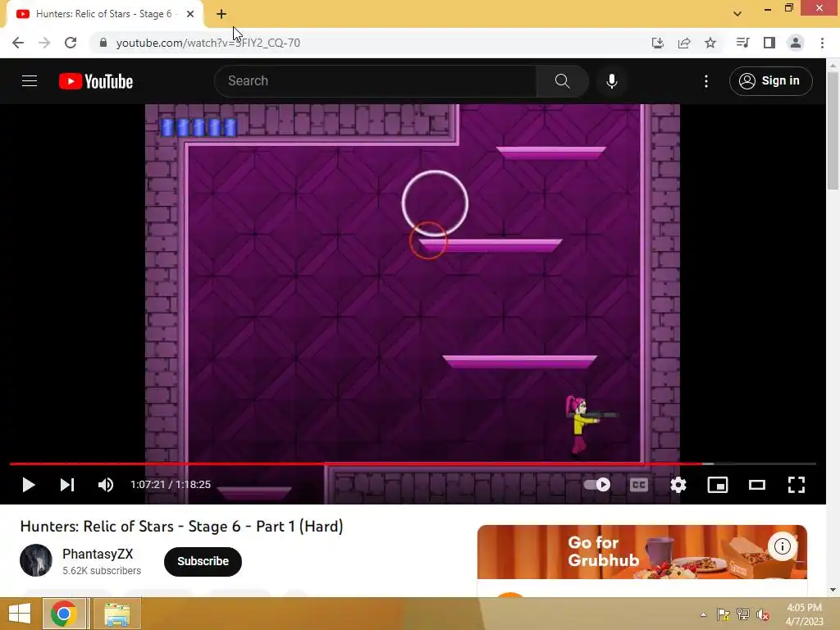Open the Windows Start menu
The image size is (840, 630).
[x=20, y=614]
